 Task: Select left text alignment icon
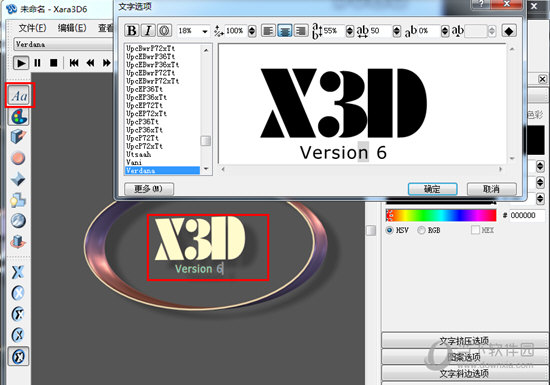point(268,31)
